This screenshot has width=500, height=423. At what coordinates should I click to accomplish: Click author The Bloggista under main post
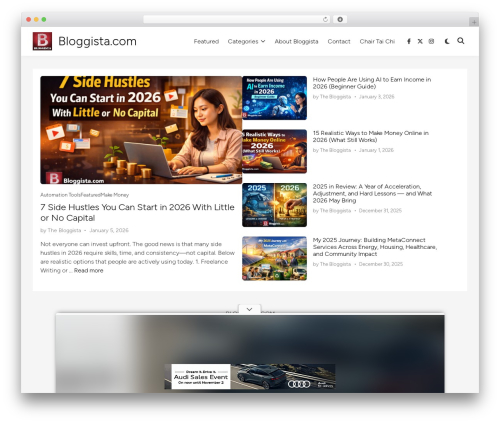64,230
